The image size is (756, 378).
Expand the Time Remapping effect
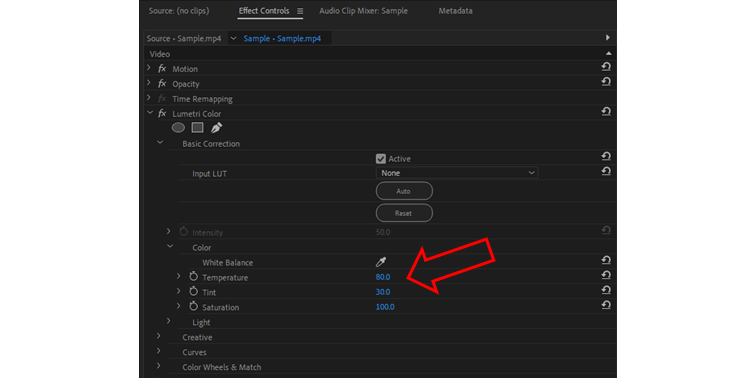[149, 98]
